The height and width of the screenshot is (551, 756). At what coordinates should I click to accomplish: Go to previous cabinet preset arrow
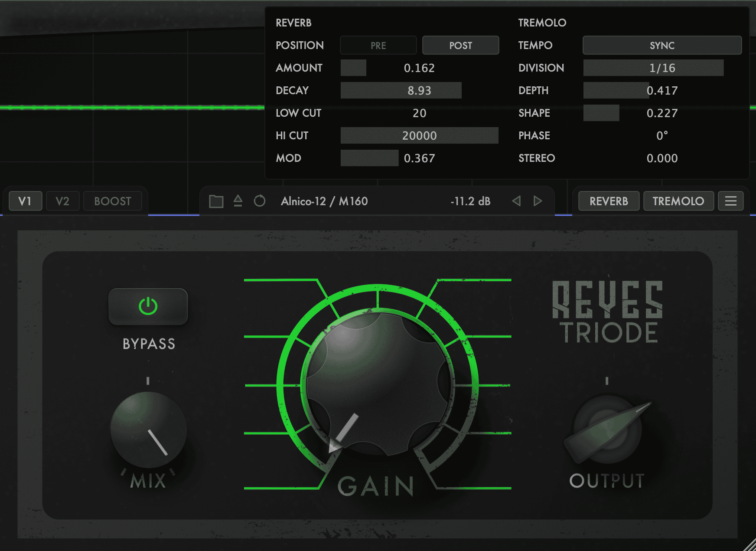click(x=516, y=201)
